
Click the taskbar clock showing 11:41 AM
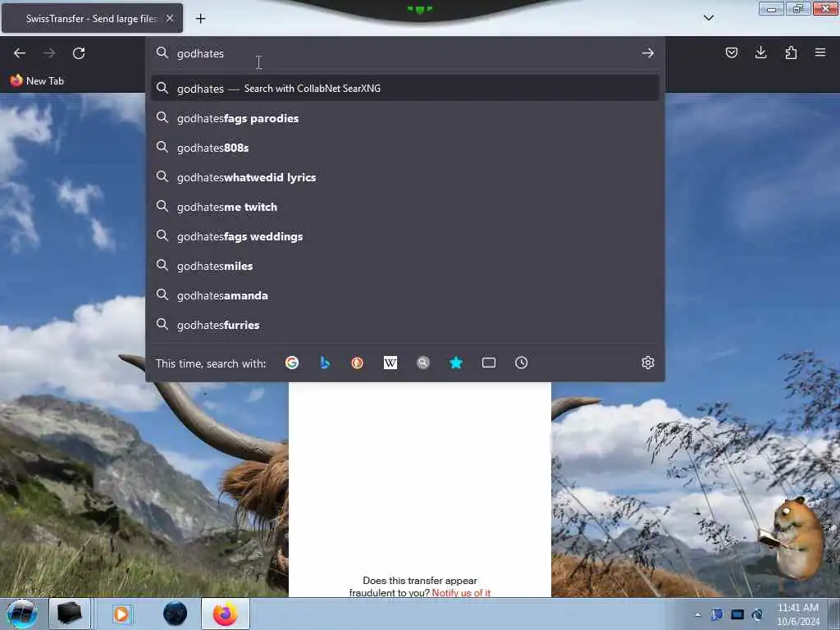797,614
